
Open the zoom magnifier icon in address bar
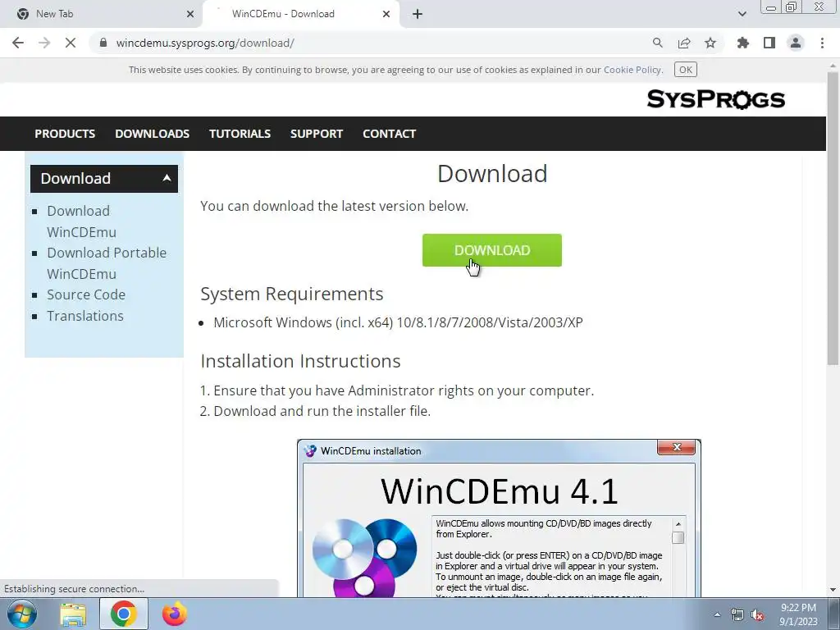tap(657, 43)
